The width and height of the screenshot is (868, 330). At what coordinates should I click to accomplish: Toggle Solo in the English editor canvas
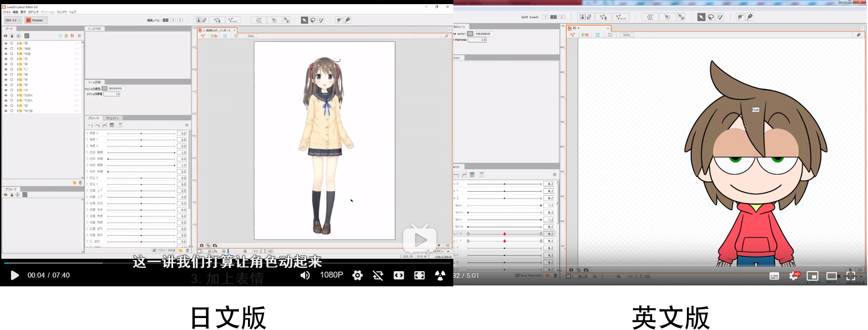coord(626,35)
